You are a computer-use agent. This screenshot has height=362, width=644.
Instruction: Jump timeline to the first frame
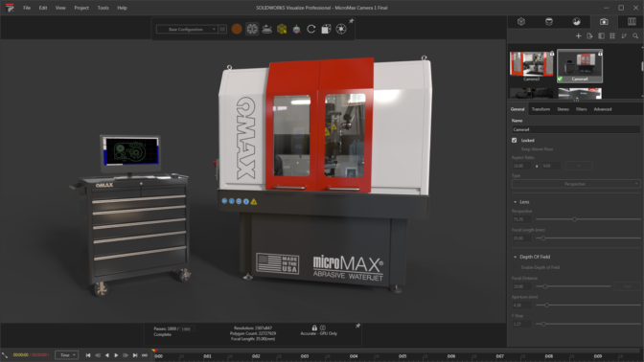[88, 355]
